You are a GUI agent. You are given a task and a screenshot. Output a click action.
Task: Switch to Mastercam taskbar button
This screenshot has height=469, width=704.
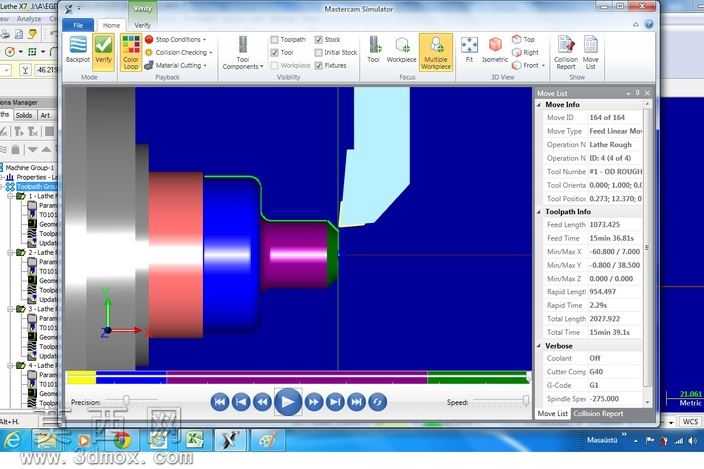(x=231, y=439)
